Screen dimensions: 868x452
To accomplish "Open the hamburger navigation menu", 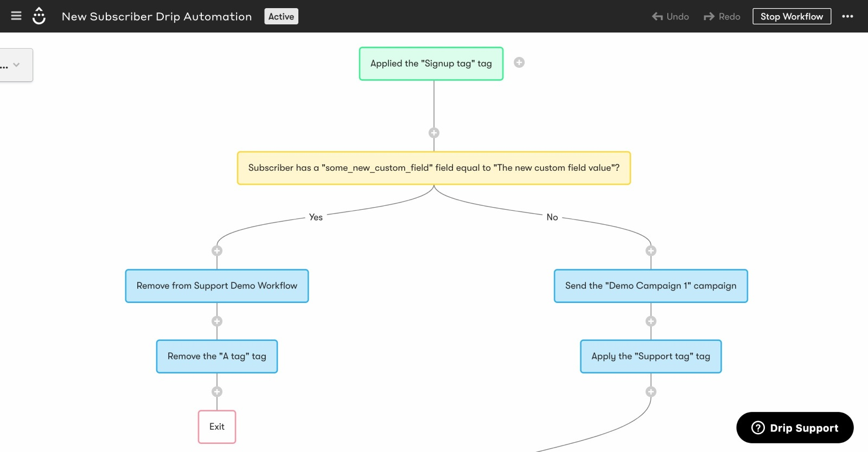I will pyautogui.click(x=16, y=16).
